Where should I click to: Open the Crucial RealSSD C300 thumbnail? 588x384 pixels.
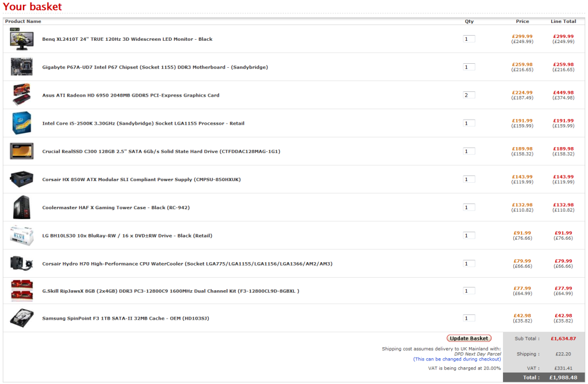(22, 151)
